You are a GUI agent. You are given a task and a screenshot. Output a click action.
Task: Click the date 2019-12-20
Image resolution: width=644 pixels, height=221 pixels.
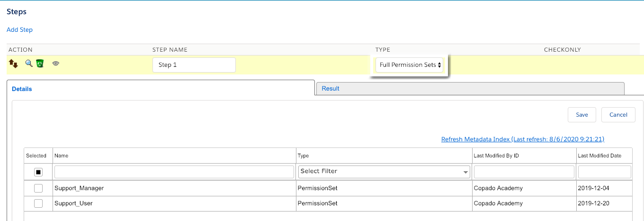(x=594, y=203)
